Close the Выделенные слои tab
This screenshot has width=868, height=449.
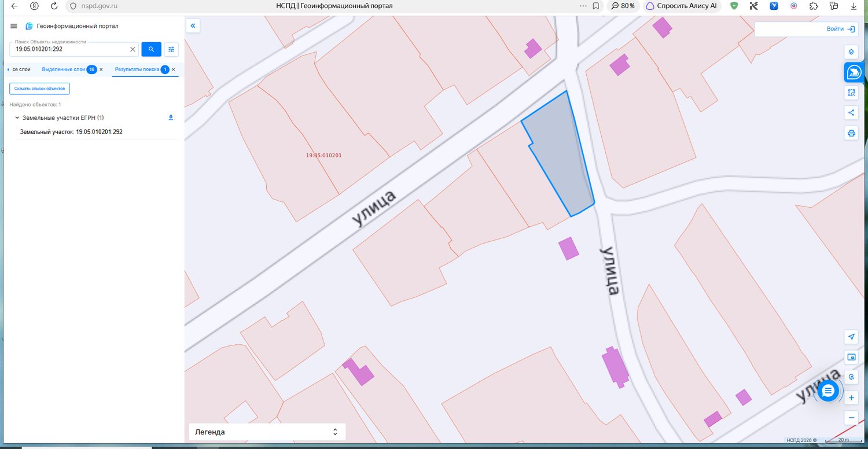click(101, 69)
